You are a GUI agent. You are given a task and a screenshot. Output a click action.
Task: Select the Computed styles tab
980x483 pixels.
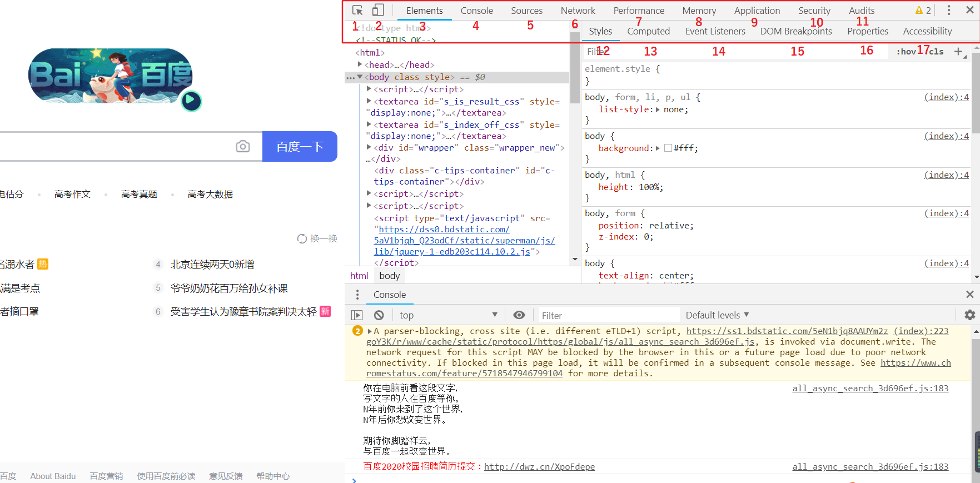tap(648, 31)
